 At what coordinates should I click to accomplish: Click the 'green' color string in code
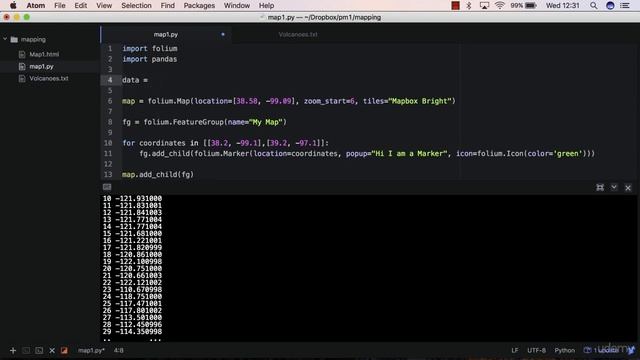pos(568,153)
